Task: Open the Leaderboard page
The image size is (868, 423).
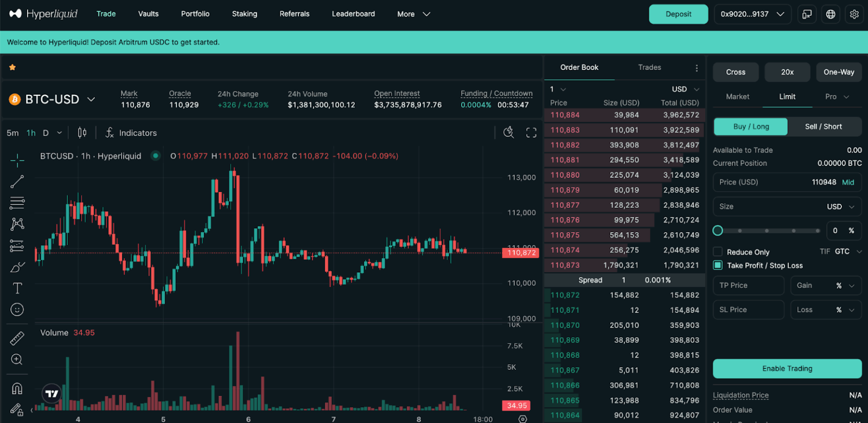Action: (353, 14)
